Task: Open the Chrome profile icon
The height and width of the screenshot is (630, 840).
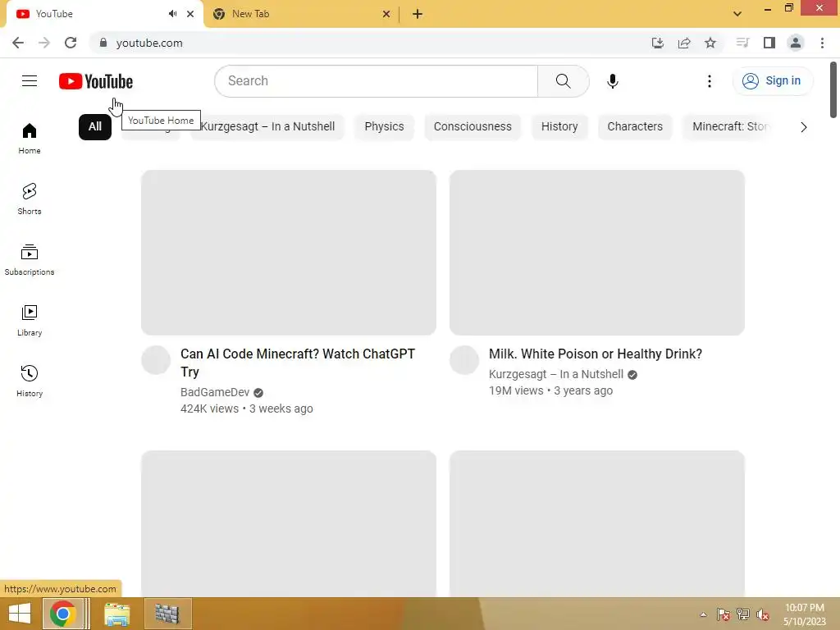Action: coord(796,43)
